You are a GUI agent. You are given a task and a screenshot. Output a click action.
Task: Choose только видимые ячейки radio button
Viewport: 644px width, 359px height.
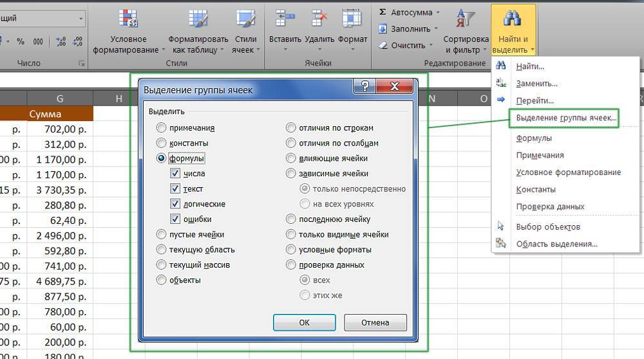[x=291, y=235]
